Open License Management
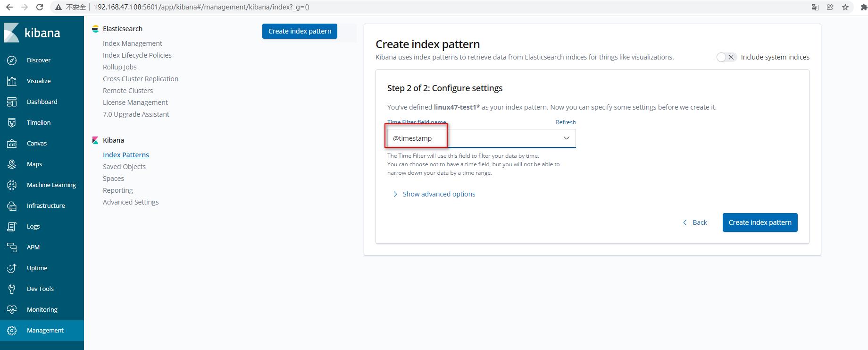The height and width of the screenshot is (350, 868). [135, 102]
